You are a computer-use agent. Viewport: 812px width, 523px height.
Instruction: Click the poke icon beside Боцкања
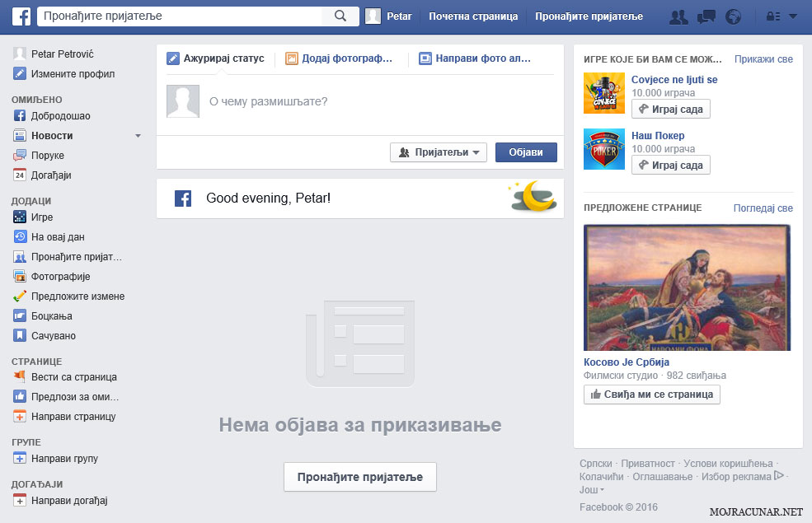(20, 315)
